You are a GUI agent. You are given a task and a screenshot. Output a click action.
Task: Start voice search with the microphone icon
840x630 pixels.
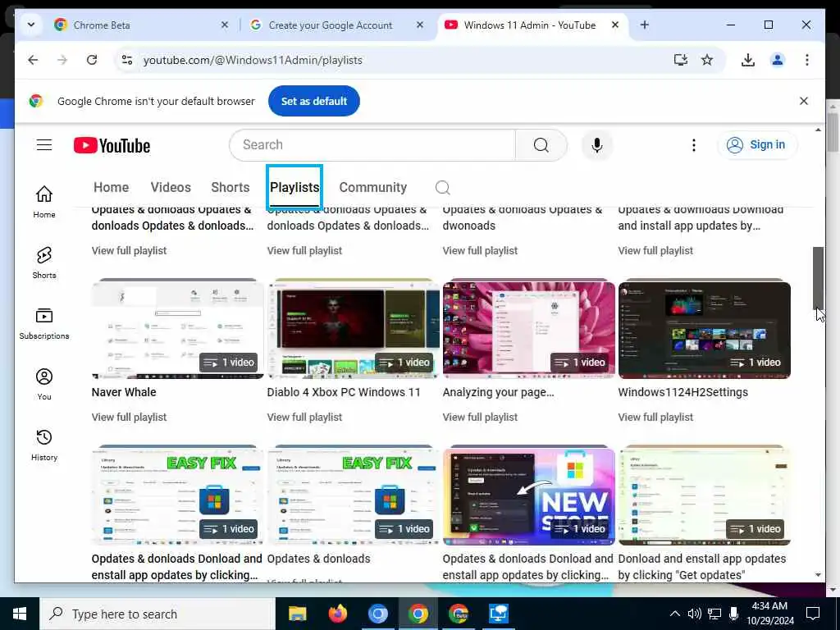[x=597, y=145]
